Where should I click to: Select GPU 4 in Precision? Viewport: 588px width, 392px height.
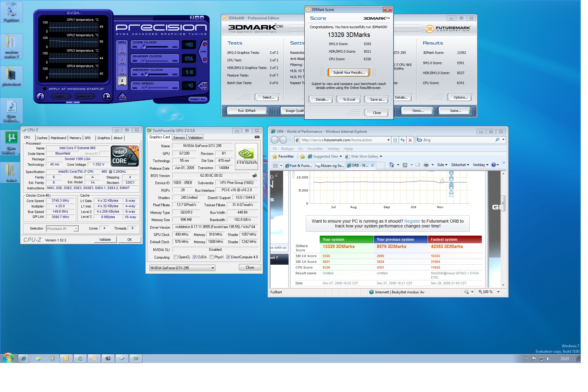click(122, 81)
